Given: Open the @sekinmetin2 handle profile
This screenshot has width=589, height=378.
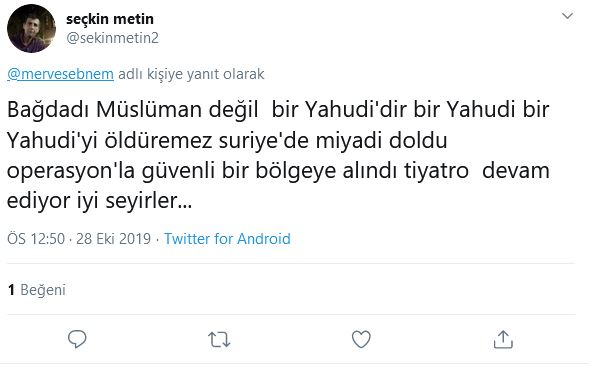Looking at the screenshot, I should tap(112, 38).
